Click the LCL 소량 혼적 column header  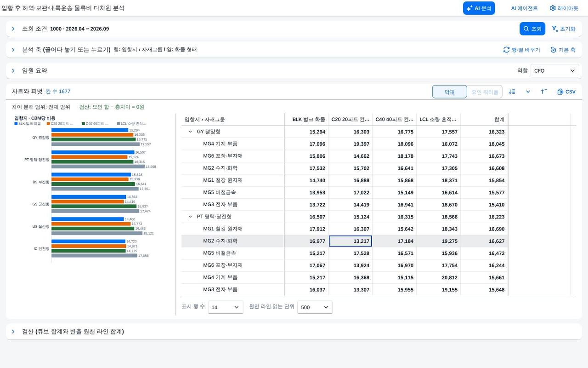coord(439,120)
